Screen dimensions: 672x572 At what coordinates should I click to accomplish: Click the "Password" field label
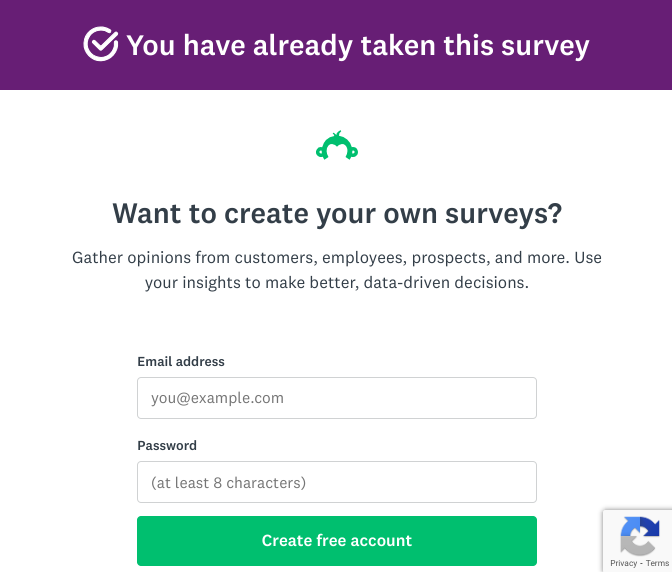(x=167, y=446)
